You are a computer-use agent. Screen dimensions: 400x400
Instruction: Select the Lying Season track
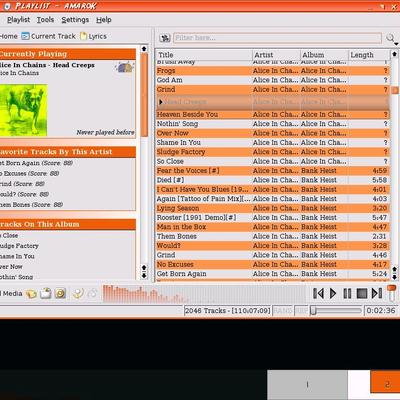(273, 208)
